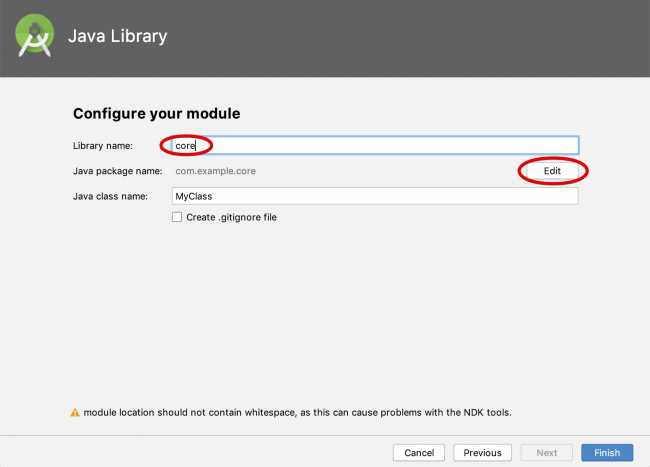The width and height of the screenshot is (650, 467).
Task: Click the Library name input field
Action: [375, 145]
